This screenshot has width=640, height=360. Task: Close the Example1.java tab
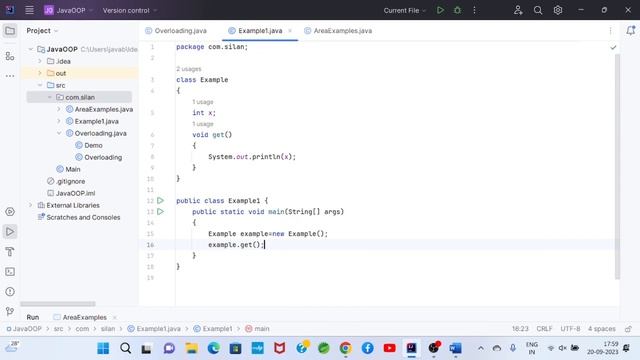tap(290, 31)
